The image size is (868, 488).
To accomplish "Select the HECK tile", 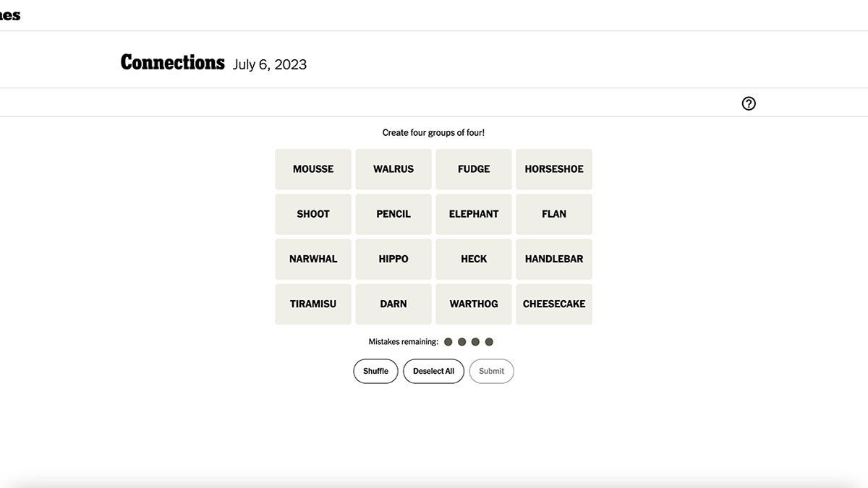I will 474,259.
